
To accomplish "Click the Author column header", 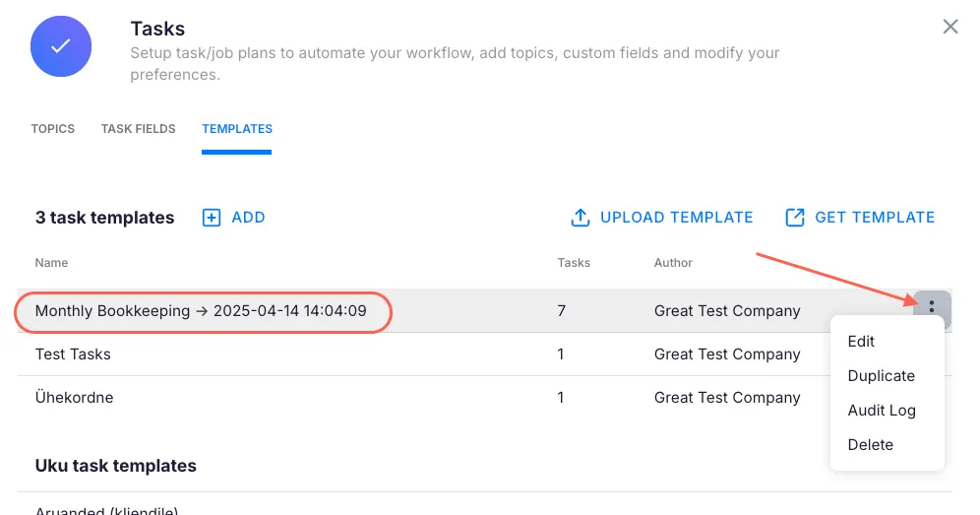I will coord(673,263).
